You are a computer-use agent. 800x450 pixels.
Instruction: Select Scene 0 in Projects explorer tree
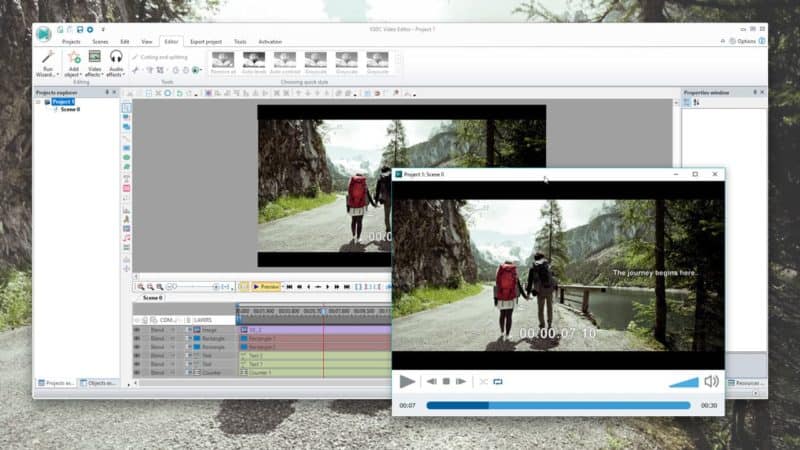tap(70, 109)
